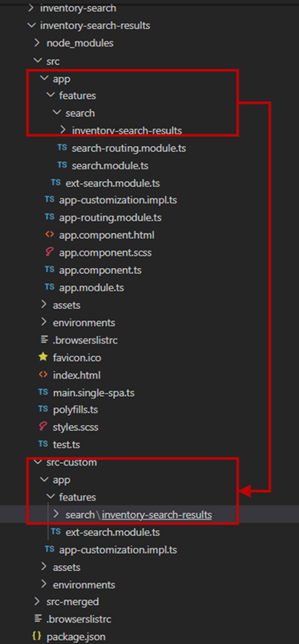Click the star icon of favicon.ico

coord(43,357)
